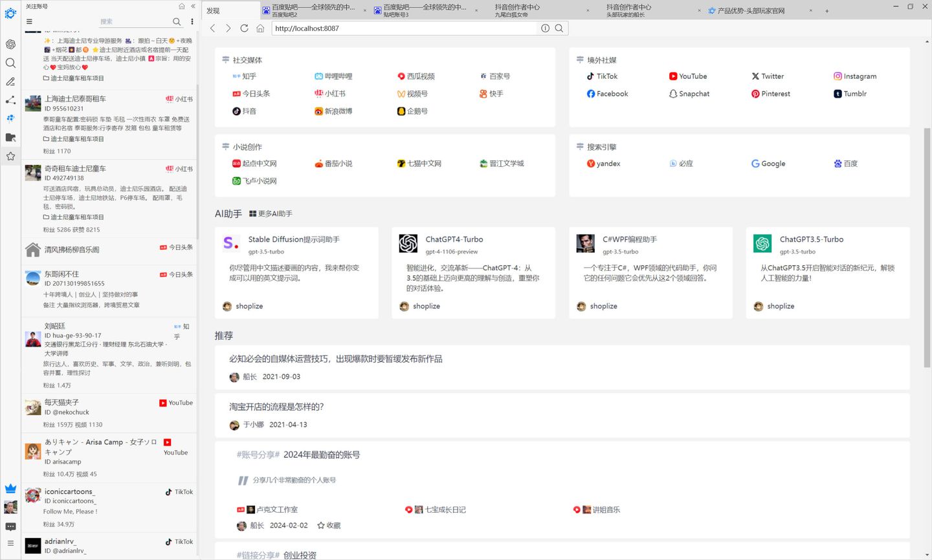Open the folder icon in left sidebar
This screenshot has height=560, width=932.
10,137
